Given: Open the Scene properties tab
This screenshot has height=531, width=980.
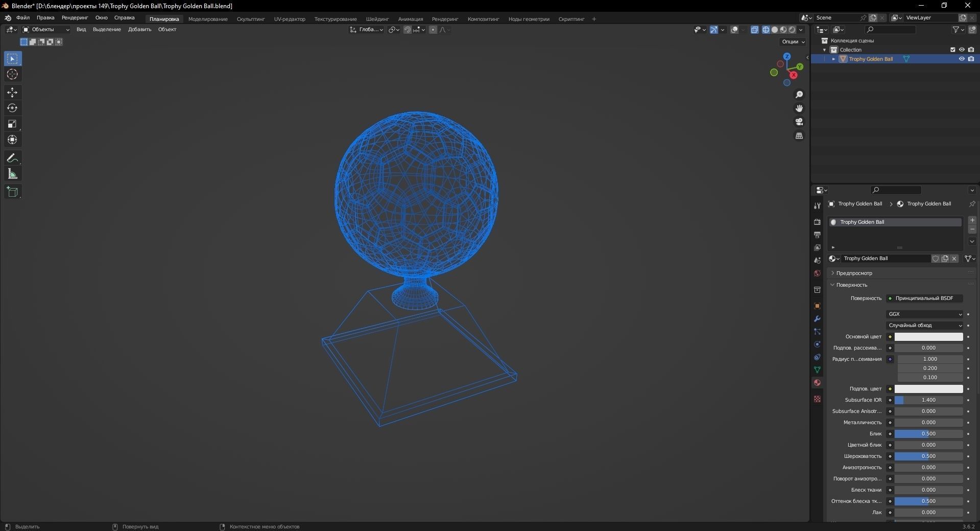Looking at the screenshot, I should coord(817,260).
